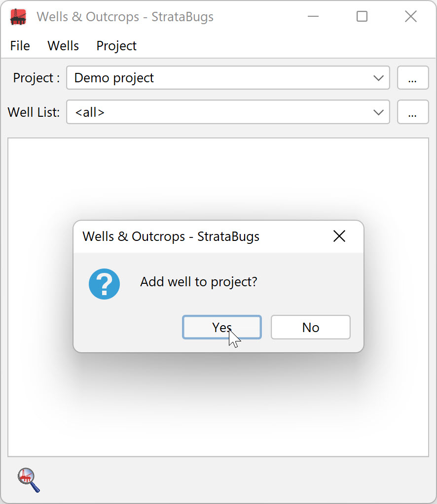Minimize the Wells & Outcrops window
Viewport: 437px width, 504px height.
[x=313, y=16]
